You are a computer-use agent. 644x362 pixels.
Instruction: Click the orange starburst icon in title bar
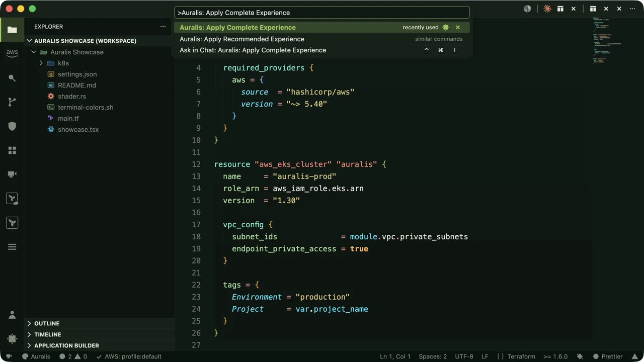tap(547, 9)
